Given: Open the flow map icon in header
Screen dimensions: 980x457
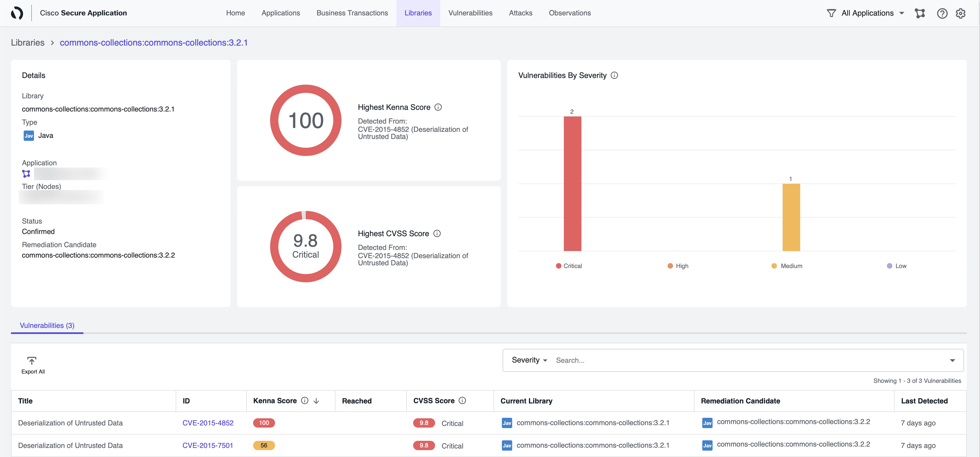Looking at the screenshot, I should pyautogui.click(x=920, y=13).
